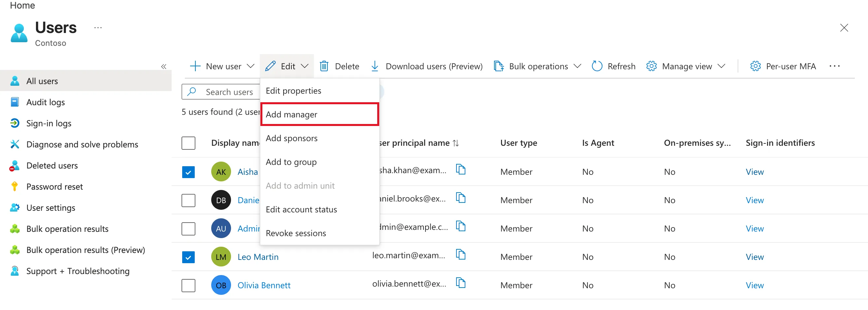Screen dimensions: 868x310
Task: Collapse the left navigation with double-chevron icon
Action: pos(164,67)
